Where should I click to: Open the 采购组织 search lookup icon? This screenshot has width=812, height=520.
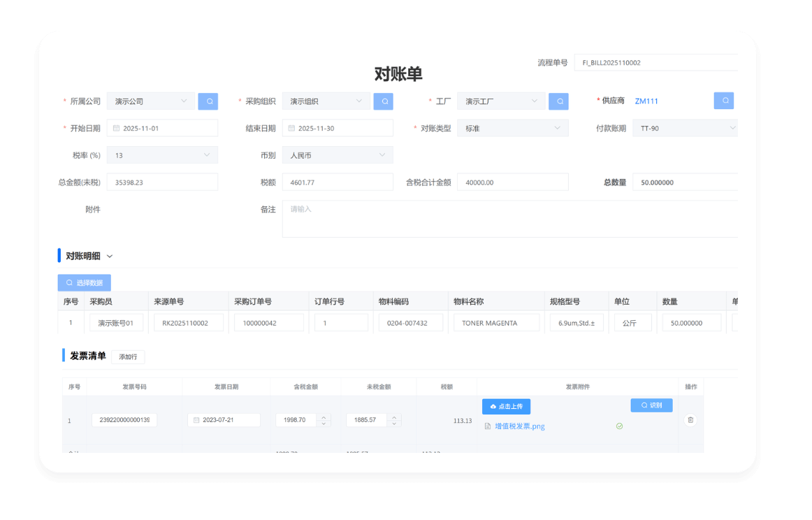click(384, 101)
